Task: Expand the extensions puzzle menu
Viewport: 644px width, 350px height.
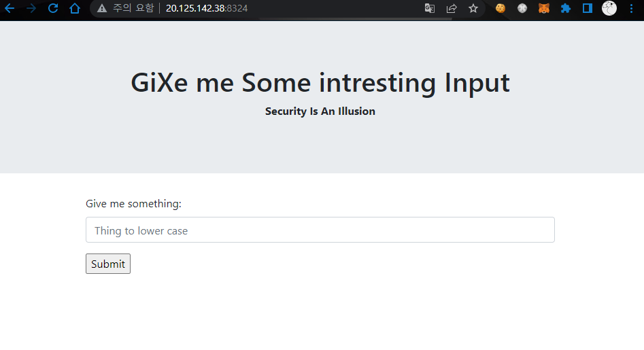Action: click(x=566, y=8)
